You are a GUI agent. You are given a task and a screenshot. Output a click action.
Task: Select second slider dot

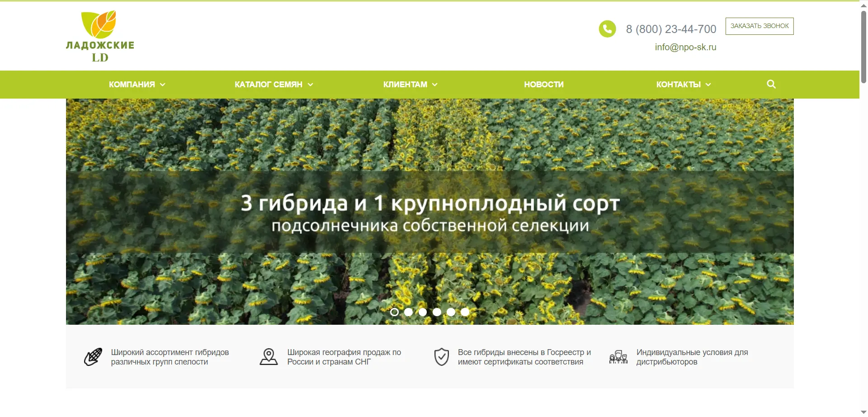(408, 312)
